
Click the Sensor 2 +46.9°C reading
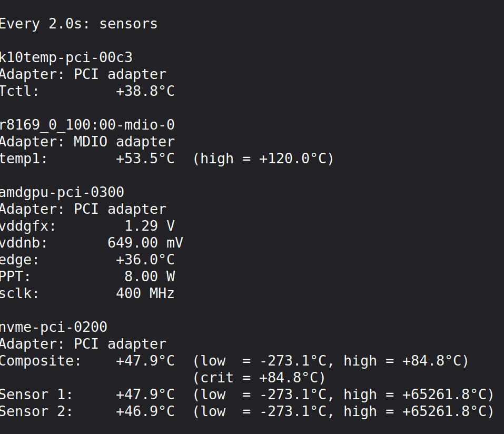[x=145, y=411]
